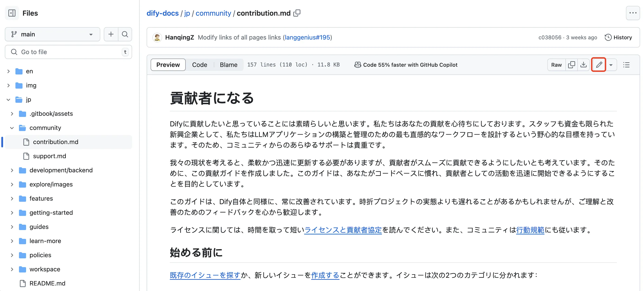Copy raw file contents

572,65
